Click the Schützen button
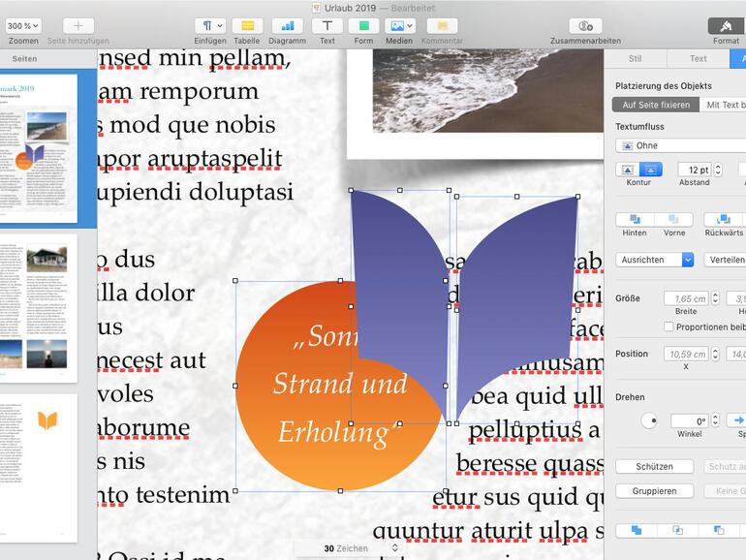This screenshot has width=746, height=560. coord(654,466)
